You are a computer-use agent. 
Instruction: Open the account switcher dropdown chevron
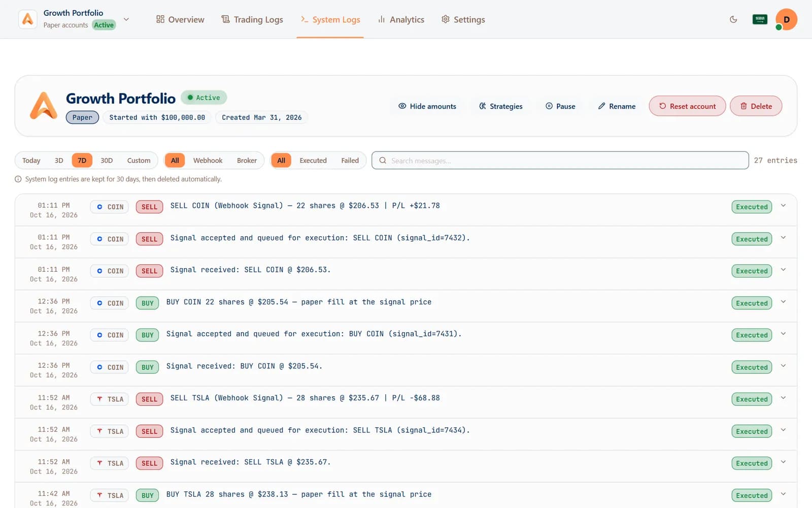point(126,19)
